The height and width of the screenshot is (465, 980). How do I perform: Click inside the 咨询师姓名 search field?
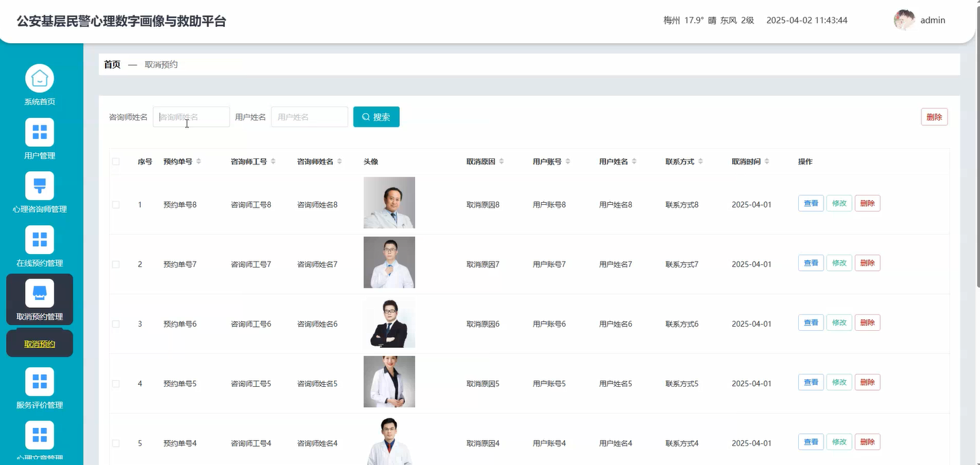pyautogui.click(x=191, y=116)
